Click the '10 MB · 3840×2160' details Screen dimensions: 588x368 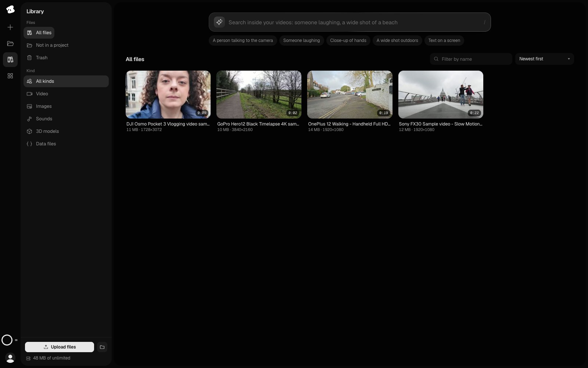click(235, 130)
